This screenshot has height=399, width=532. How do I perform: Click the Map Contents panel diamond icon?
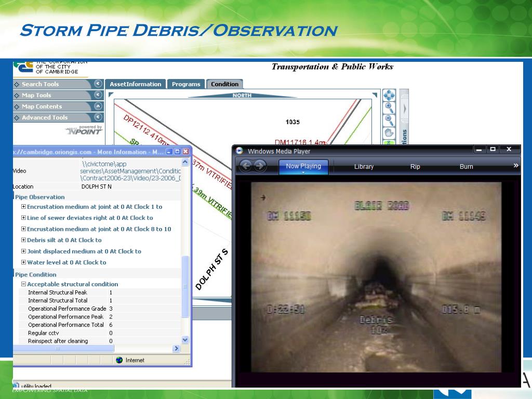click(x=17, y=107)
